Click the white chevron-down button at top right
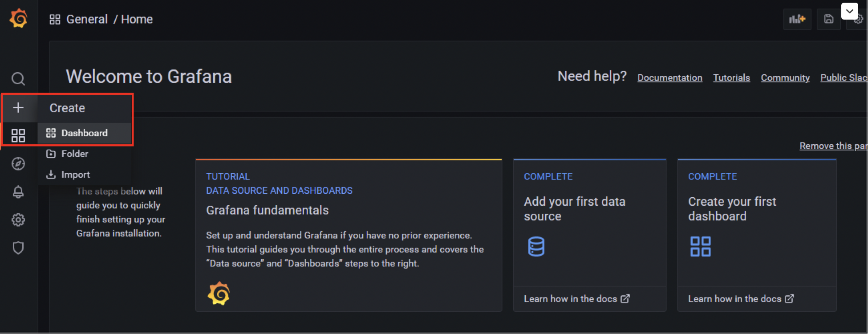Image resolution: width=868 pixels, height=334 pixels. coord(850,11)
